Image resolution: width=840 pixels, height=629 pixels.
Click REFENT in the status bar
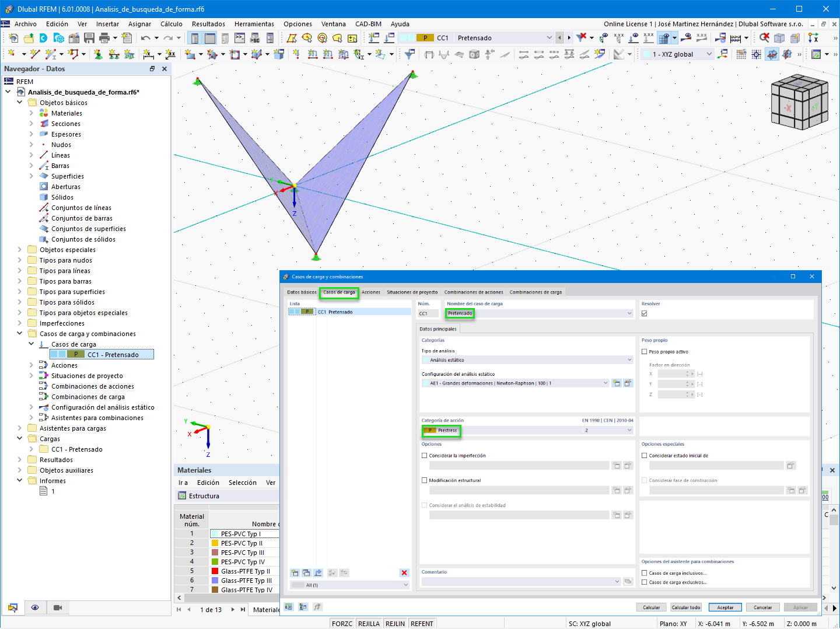click(422, 624)
